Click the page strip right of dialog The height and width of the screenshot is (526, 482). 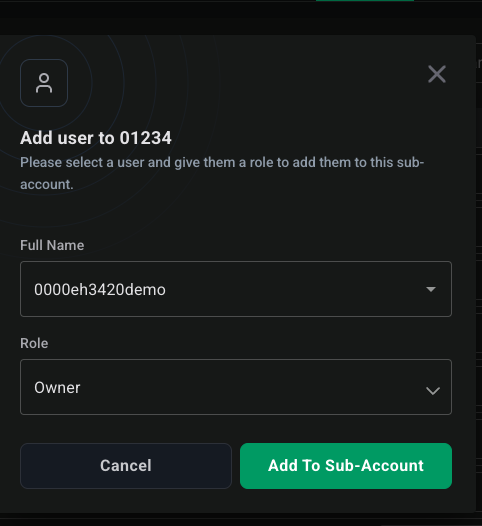point(479,268)
